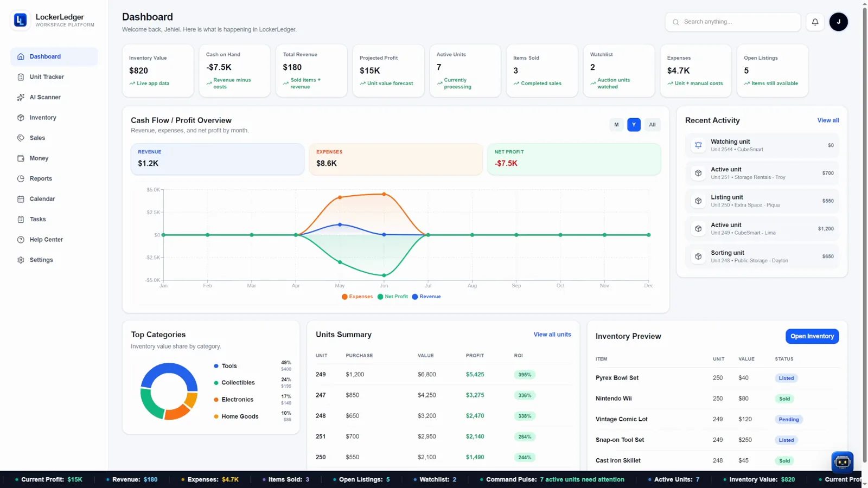Click the May revenue data point
Viewport: 868px width, 488px height.
tap(340, 224)
